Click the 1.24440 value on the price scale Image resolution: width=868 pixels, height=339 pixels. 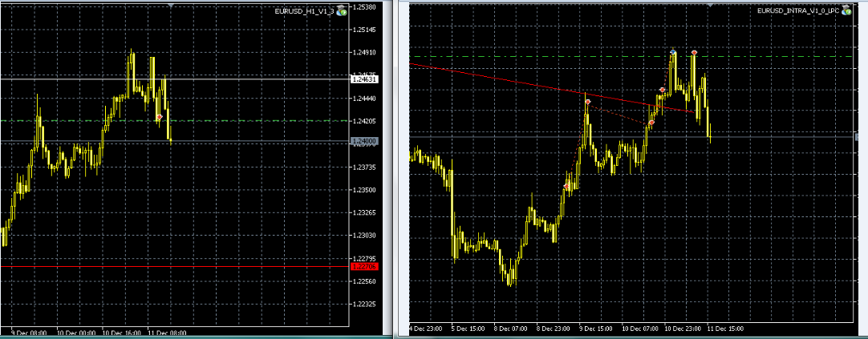pyautogui.click(x=365, y=99)
